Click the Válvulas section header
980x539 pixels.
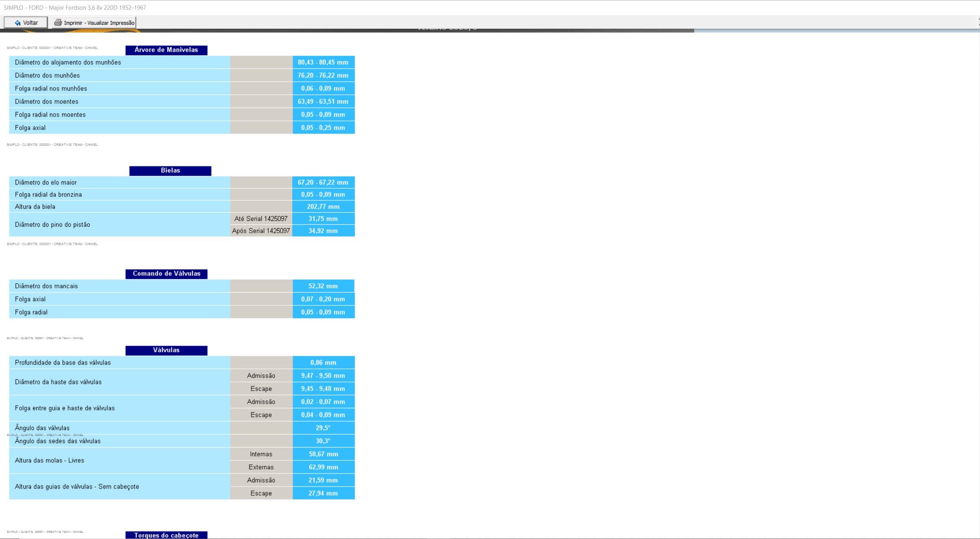click(x=166, y=350)
